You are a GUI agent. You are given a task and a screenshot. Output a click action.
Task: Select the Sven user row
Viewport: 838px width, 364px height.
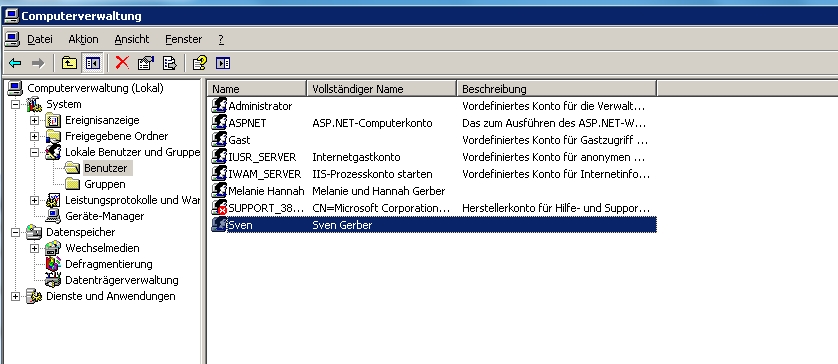(x=433, y=225)
